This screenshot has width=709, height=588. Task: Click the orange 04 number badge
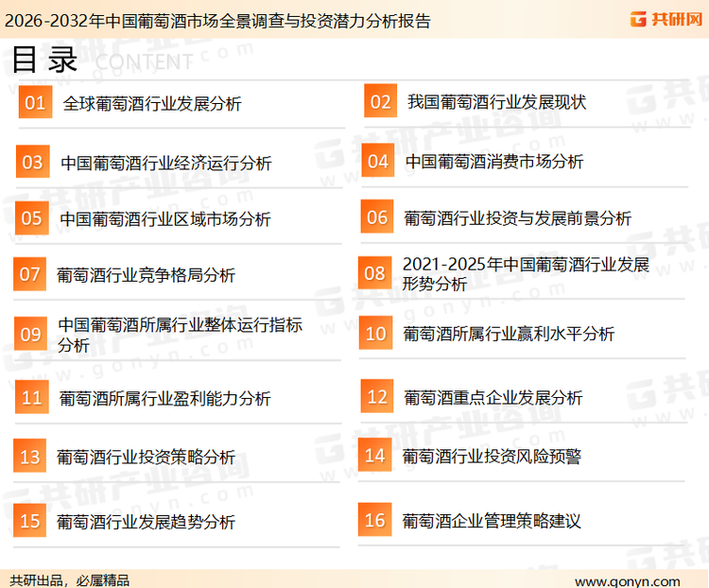[378, 161]
